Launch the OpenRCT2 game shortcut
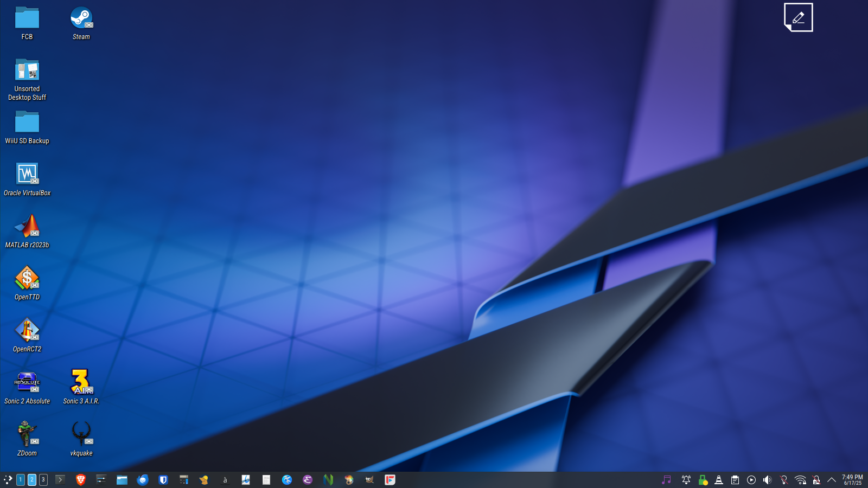 (27, 335)
